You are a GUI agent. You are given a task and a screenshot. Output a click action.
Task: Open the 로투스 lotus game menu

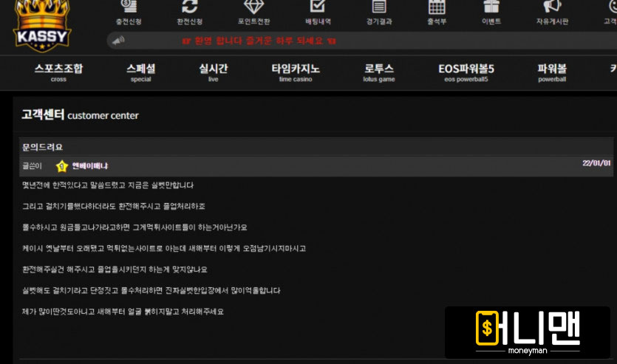point(379,72)
